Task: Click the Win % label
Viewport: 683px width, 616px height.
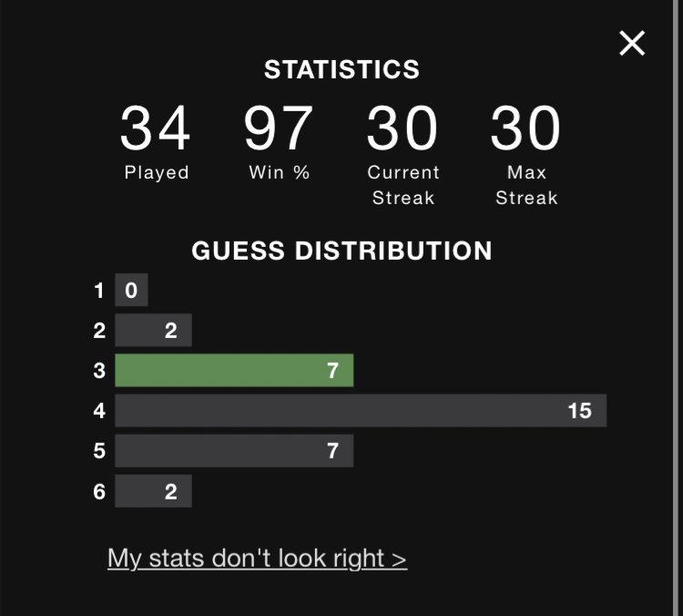Action: point(280,172)
